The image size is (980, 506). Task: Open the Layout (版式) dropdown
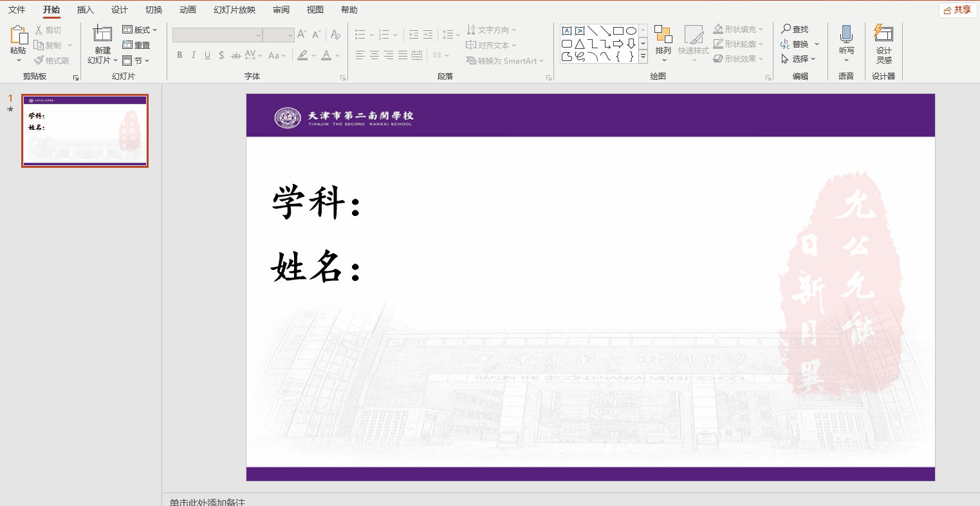[x=140, y=30]
